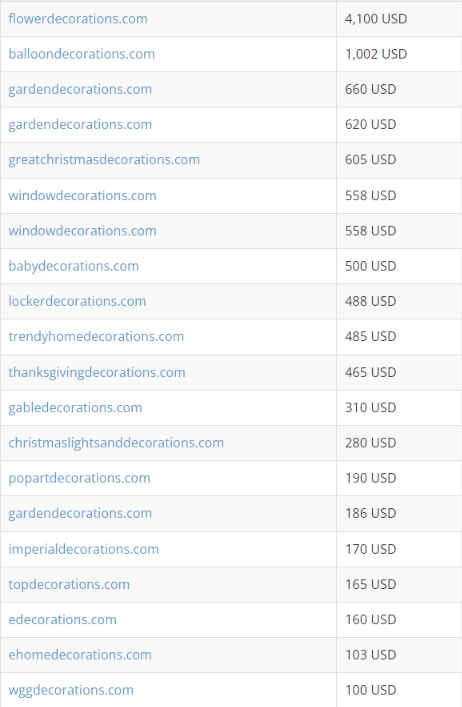Click imperialdecorations.com link
Viewport: 462px width, 707px height.
click(x=83, y=549)
